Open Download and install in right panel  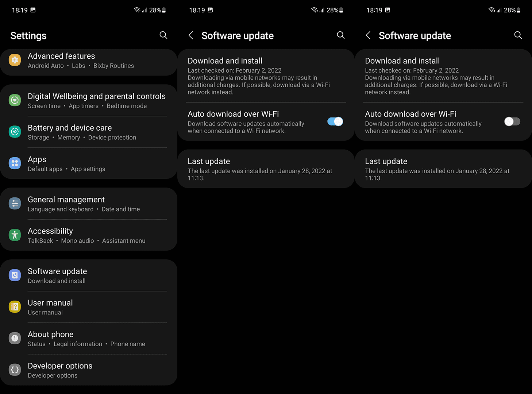(x=443, y=76)
